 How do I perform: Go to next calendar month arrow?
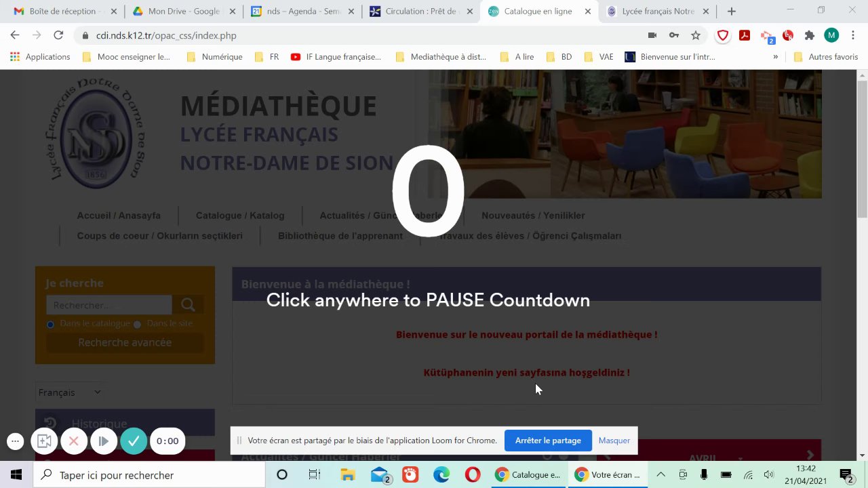810,455
